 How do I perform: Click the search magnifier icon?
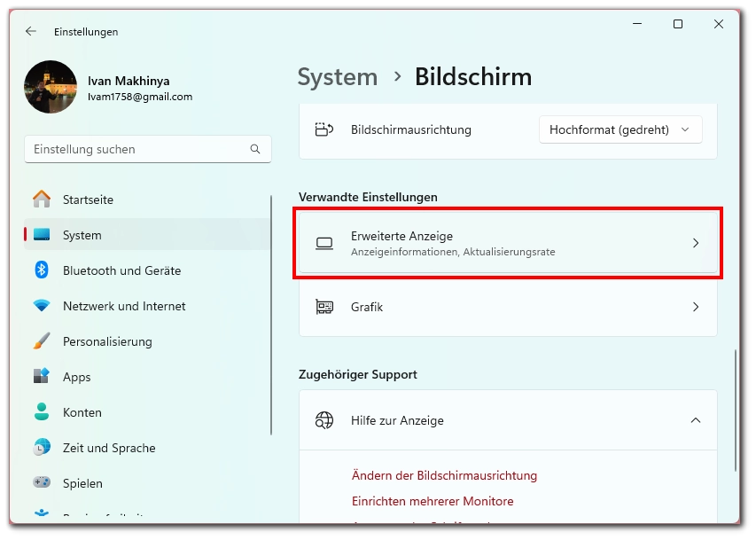click(255, 149)
